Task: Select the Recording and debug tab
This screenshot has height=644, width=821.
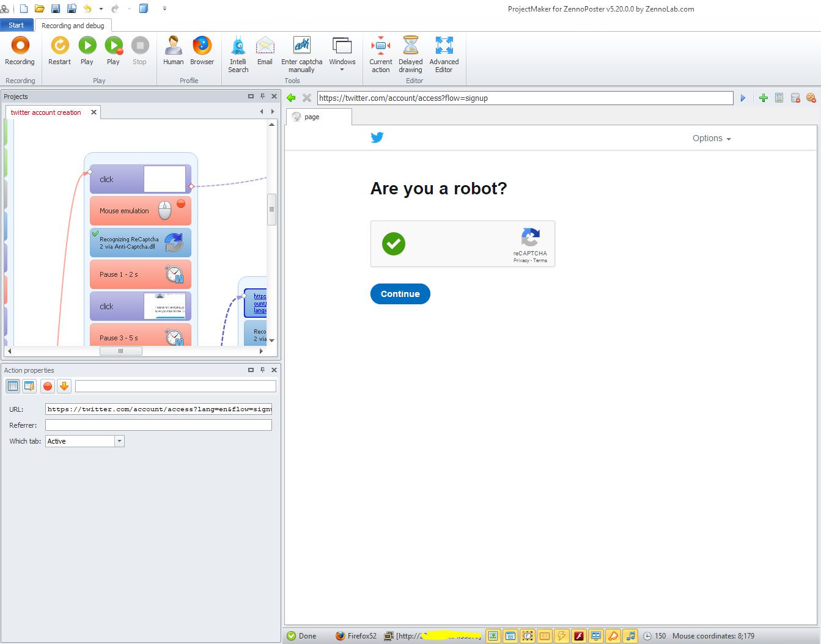Action: click(73, 26)
